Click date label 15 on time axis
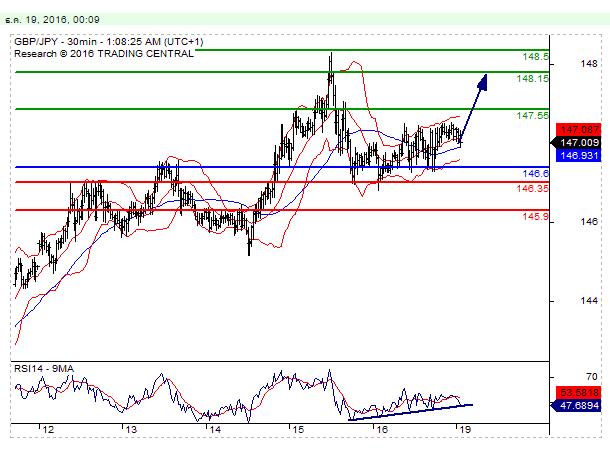Viewport: 610px width, 459px height. pyautogui.click(x=298, y=429)
